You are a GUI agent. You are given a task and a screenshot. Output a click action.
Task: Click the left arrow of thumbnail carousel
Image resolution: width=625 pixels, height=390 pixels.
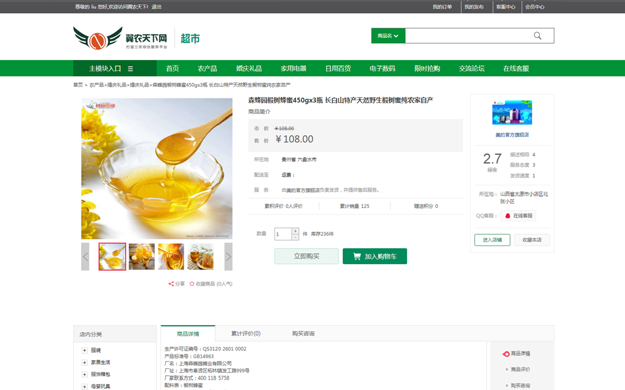coord(85,257)
